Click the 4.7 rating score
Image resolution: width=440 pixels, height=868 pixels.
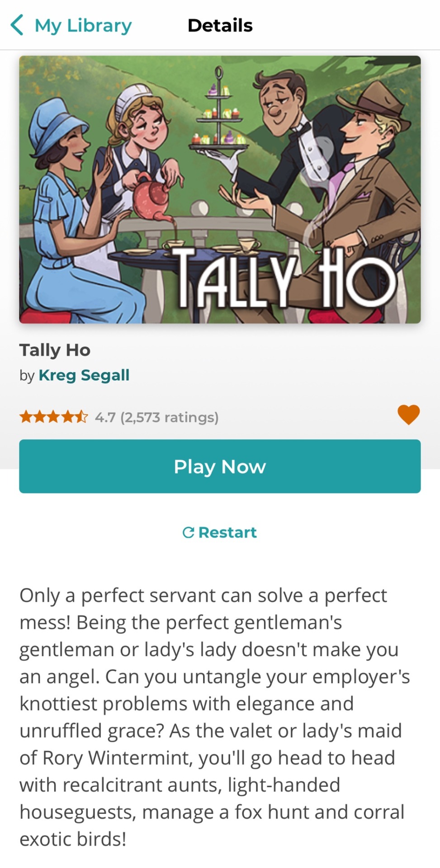point(105,417)
